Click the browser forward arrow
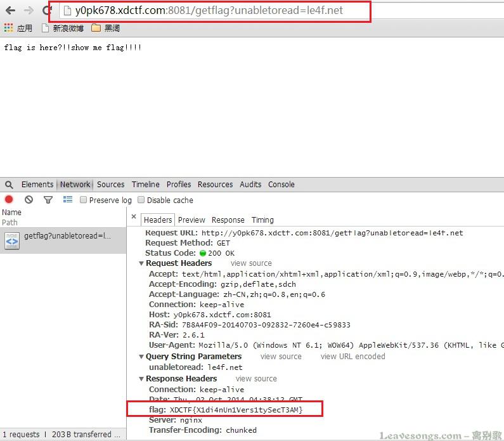Viewport: 504px width, 441px height. coord(29,11)
